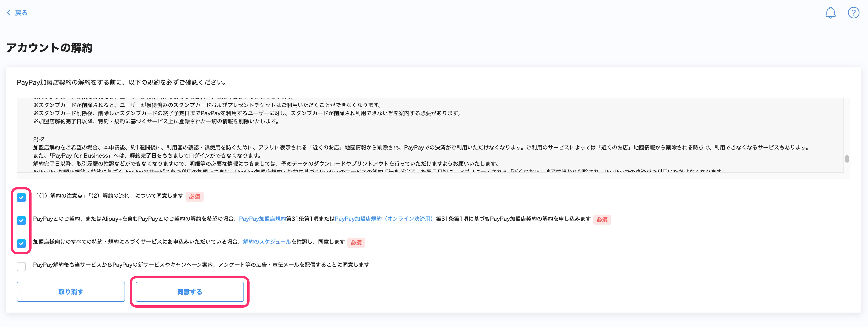Image resolution: width=868 pixels, height=327 pixels.
Task: Click the PayPay解約後も当サービス mail consent label
Action: (x=201, y=265)
